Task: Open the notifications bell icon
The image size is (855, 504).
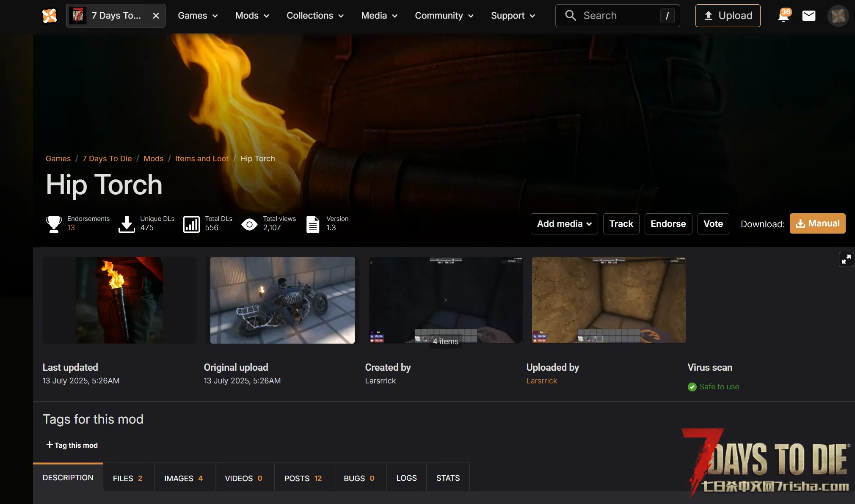Action: coord(784,16)
